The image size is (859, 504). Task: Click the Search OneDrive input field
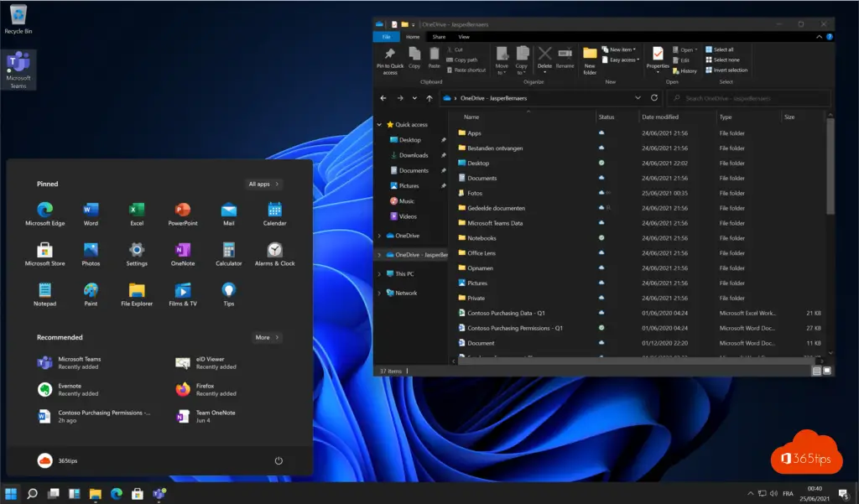coord(748,98)
